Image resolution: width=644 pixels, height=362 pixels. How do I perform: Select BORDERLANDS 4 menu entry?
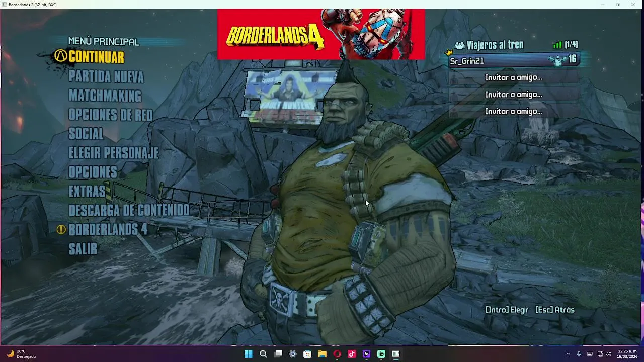[108, 230]
